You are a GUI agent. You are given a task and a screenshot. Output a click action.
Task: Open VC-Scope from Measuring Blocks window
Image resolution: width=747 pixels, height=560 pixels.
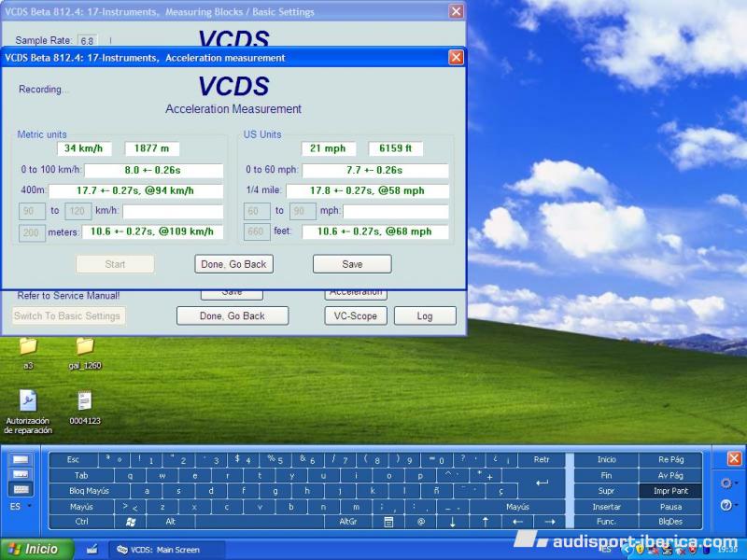355,315
